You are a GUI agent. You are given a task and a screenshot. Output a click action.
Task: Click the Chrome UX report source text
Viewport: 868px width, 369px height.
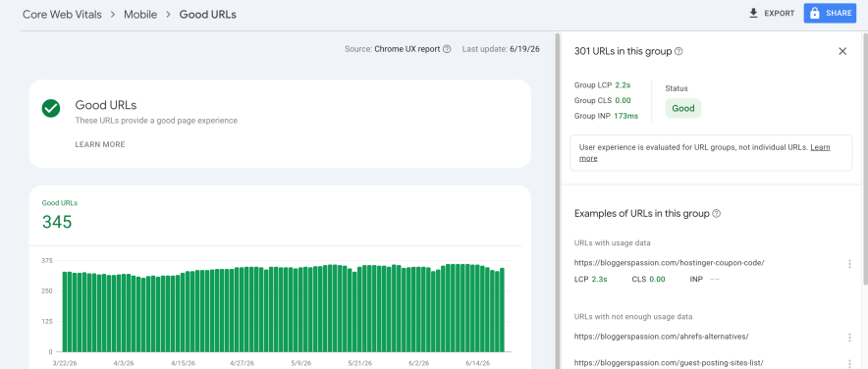pyautogui.click(x=407, y=49)
